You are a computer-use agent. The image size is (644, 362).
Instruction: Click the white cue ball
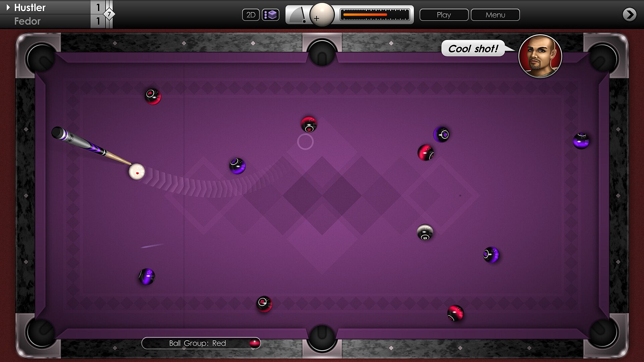coord(137,172)
